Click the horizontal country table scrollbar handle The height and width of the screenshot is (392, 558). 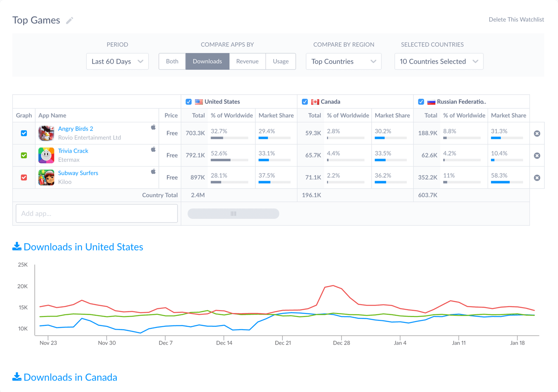[x=233, y=213]
